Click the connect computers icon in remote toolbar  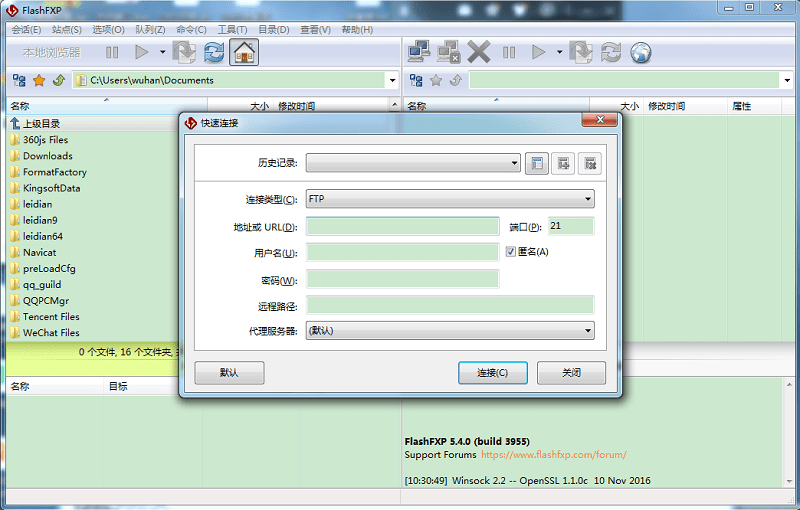420,52
